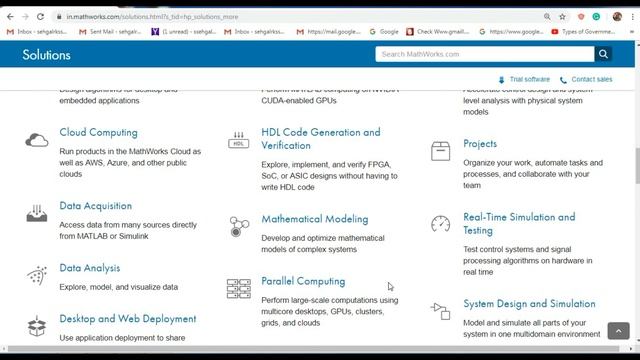Click the Projects box icon
This screenshot has width=640, height=360.
pyautogui.click(x=440, y=151)
